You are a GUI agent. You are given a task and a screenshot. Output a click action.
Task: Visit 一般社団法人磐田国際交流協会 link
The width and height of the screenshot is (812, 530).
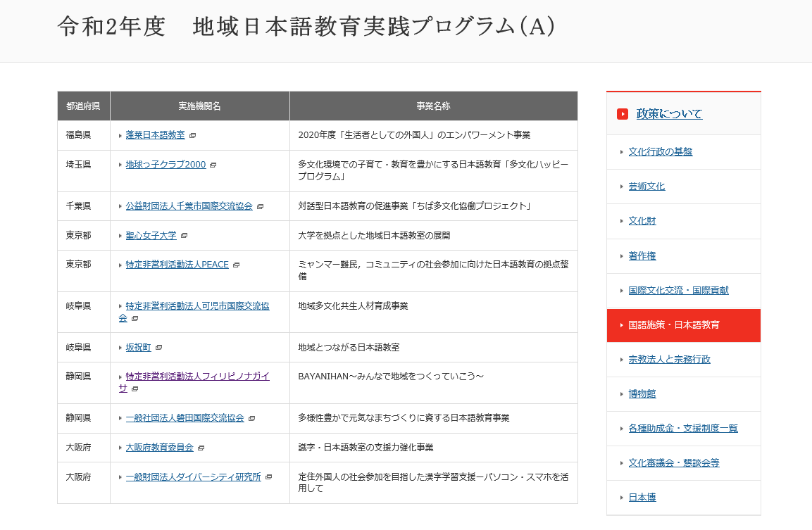click(x=185, y=418)
